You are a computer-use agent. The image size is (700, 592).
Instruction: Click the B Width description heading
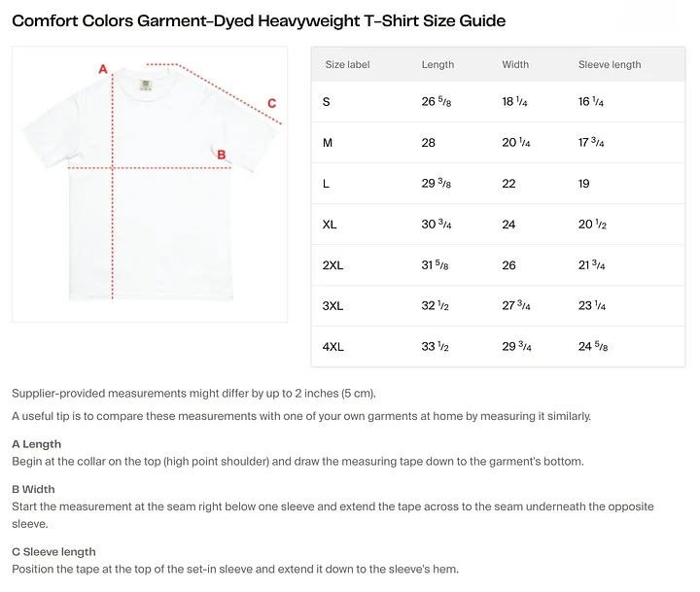click(33, 489)
